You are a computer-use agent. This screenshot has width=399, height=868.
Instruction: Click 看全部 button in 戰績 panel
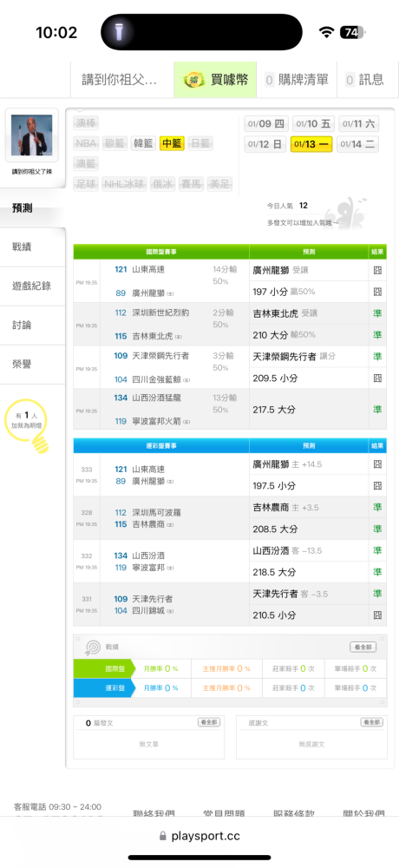click(363, 648)
